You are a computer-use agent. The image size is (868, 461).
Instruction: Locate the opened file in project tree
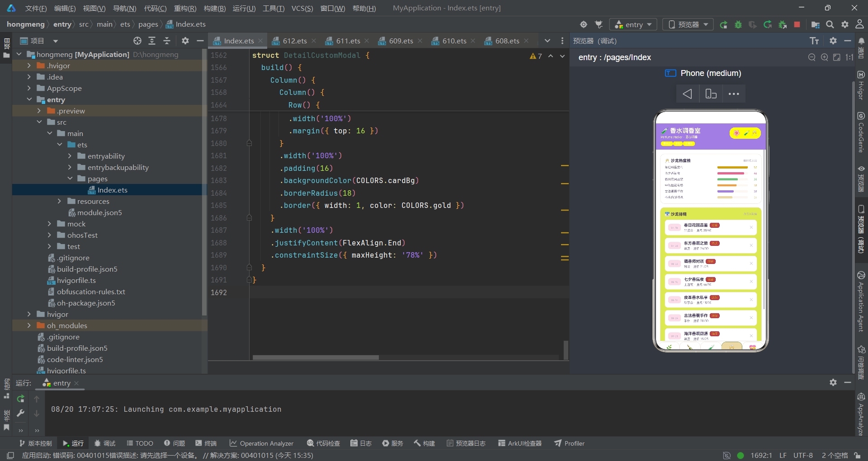(x=137, y=41)
